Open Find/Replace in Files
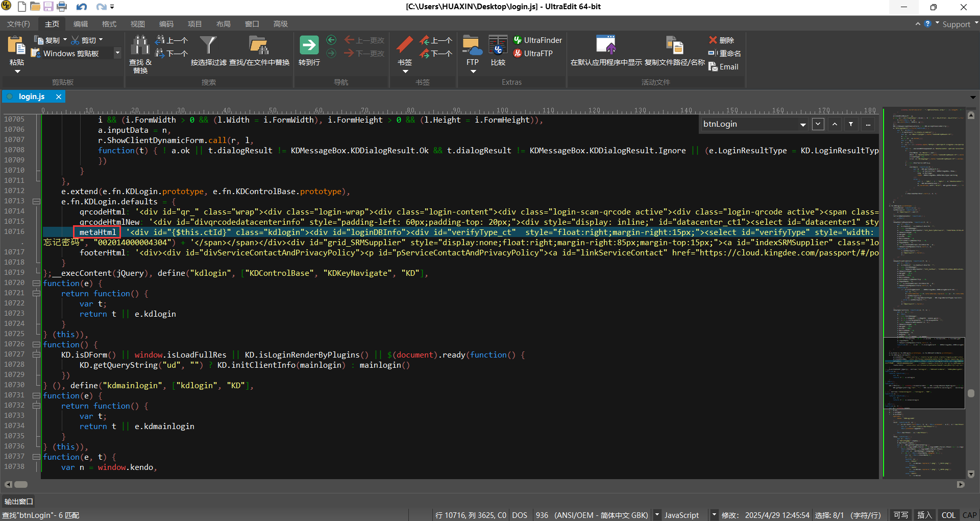The height and width of the screenshot is (521, 980). point(259,46)
